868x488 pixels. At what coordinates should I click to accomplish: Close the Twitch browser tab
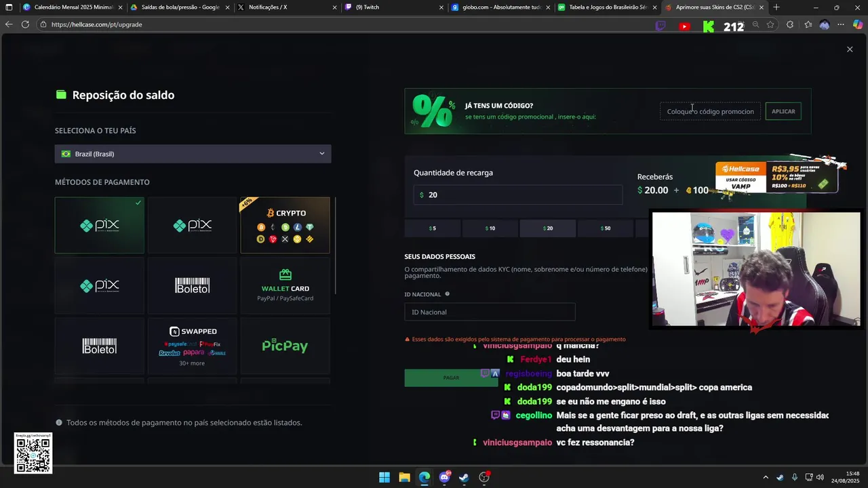(x=441, y=7)
